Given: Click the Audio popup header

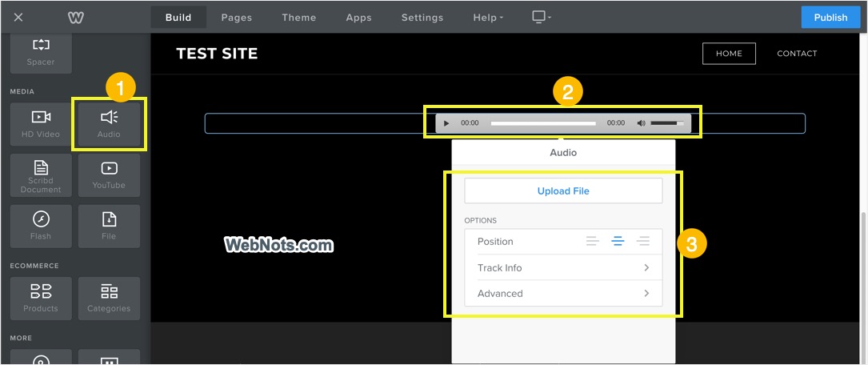Looking at the screenshot, I should (563, 152).
